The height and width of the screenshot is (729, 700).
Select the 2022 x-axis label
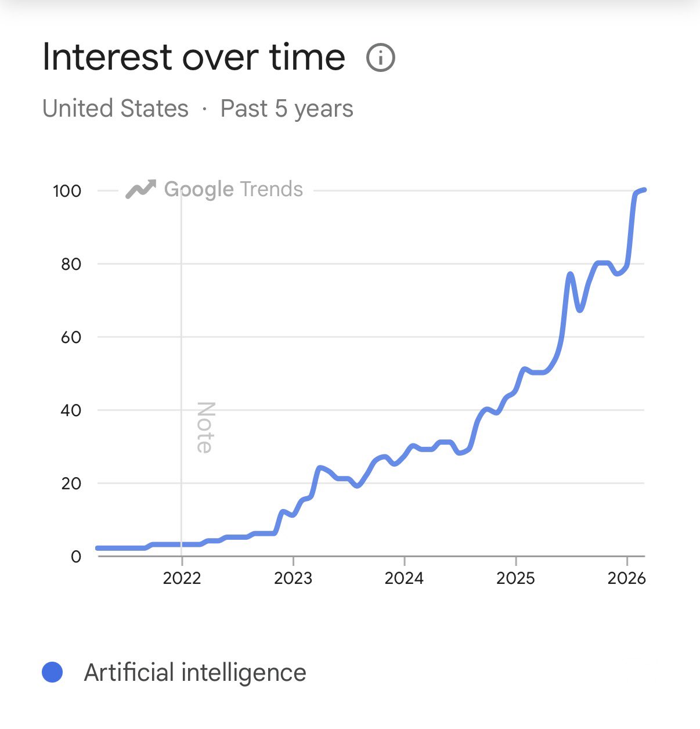(182, 578)
